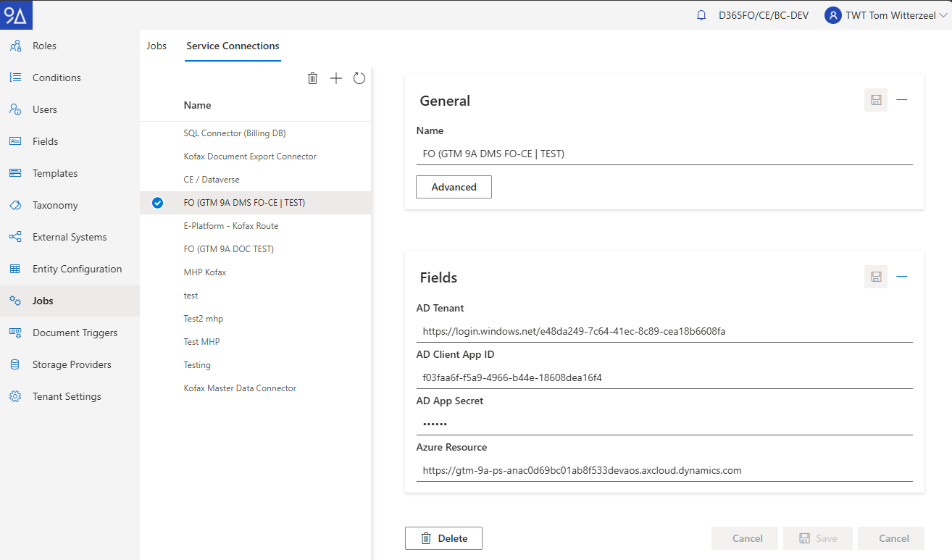Click the connection Name input field

point(664,154)
